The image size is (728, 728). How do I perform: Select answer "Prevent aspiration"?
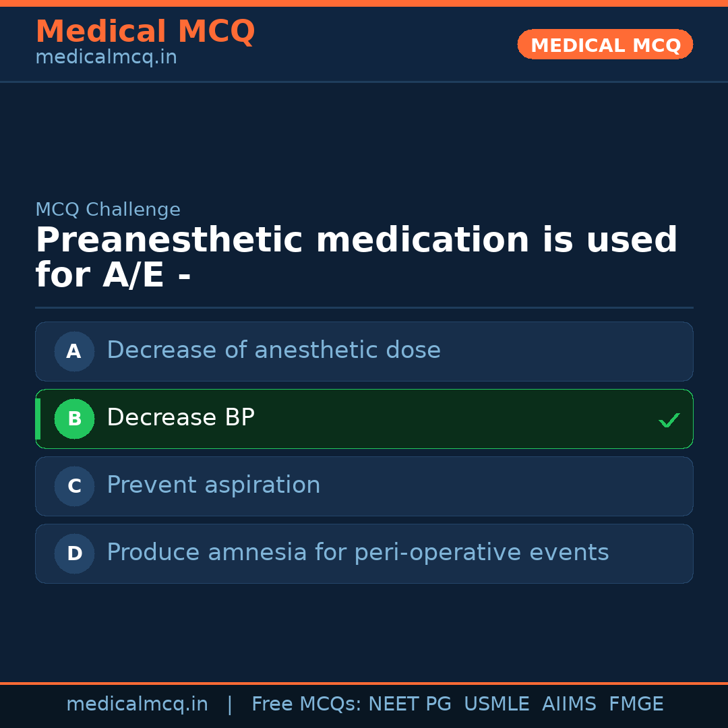(x=213, y=485)
